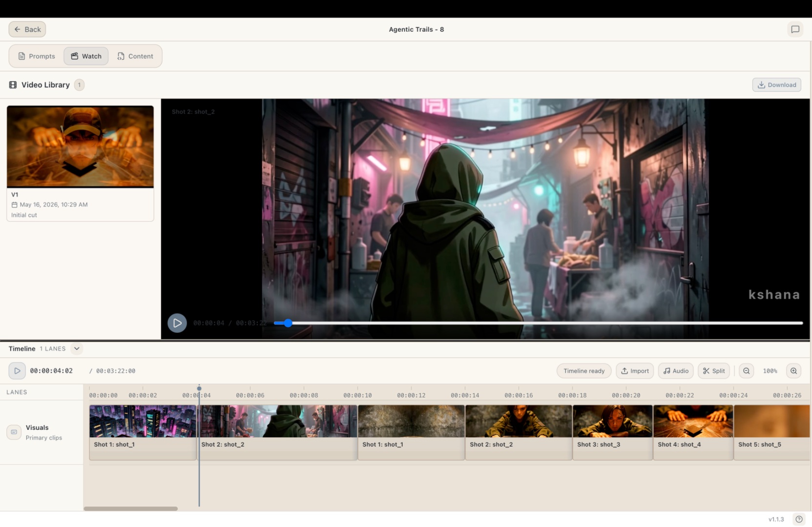Click the current timecode 00:00:04:02
The height and width of the screenshot is (527, 812).
(x=51, y=371)
